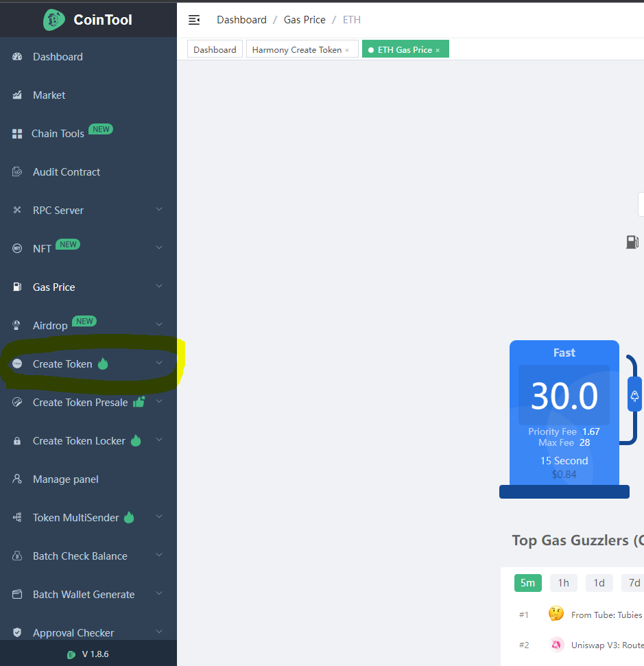Click the gas pump icon in main content
644x666 pixels.
click(x=632, y=242)
